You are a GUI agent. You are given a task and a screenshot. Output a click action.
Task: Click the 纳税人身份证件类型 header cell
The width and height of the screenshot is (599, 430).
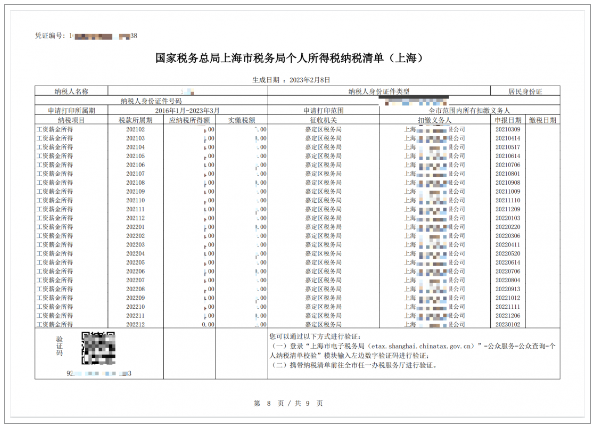(x=379, y=91)
